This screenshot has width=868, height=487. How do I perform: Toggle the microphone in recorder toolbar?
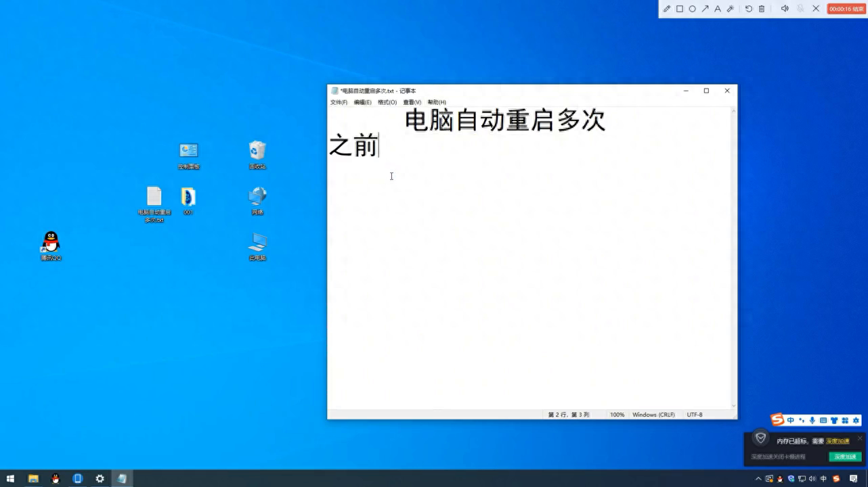click(800, 9)
